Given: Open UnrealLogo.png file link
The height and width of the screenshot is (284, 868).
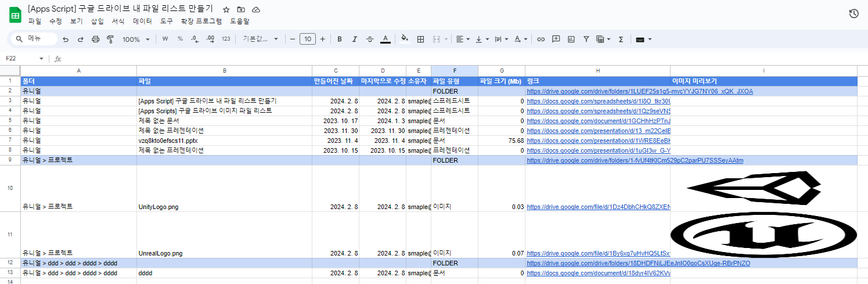Looking at the screenshot, I should (598, 253).
